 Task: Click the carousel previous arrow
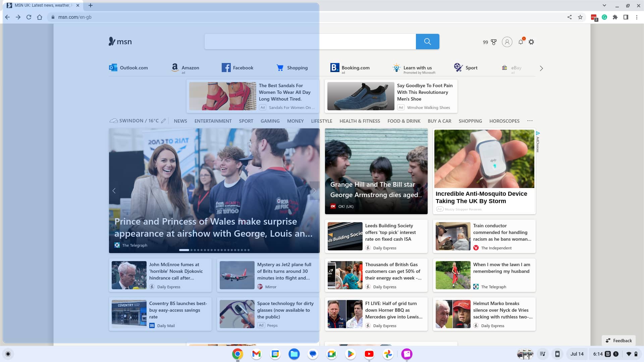(x=114, y=190)
